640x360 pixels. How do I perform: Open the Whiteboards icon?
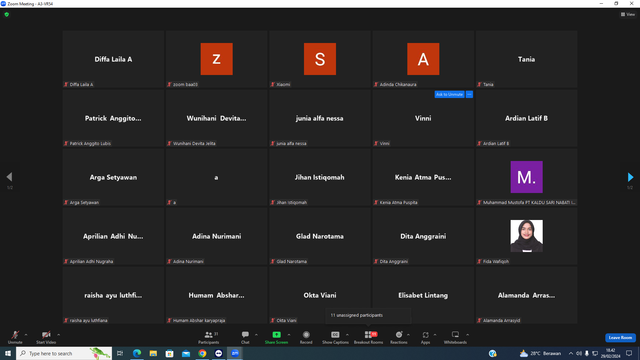point(455,337)
